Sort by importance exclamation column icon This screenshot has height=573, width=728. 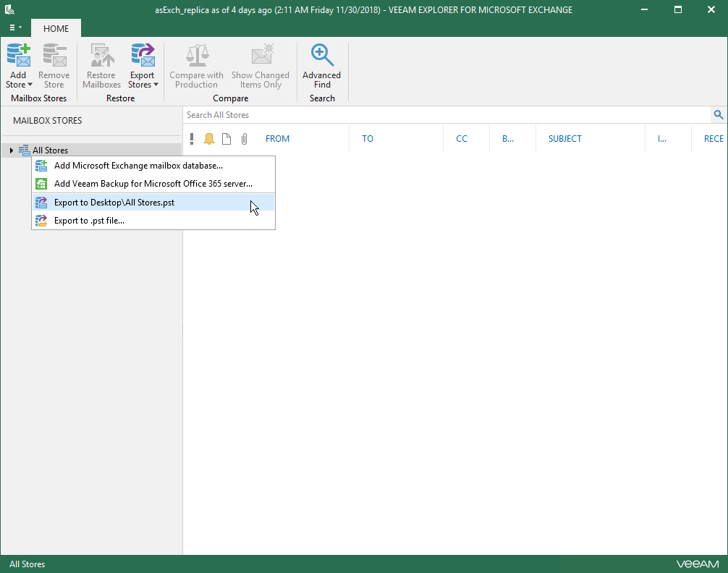click(192, 138)
